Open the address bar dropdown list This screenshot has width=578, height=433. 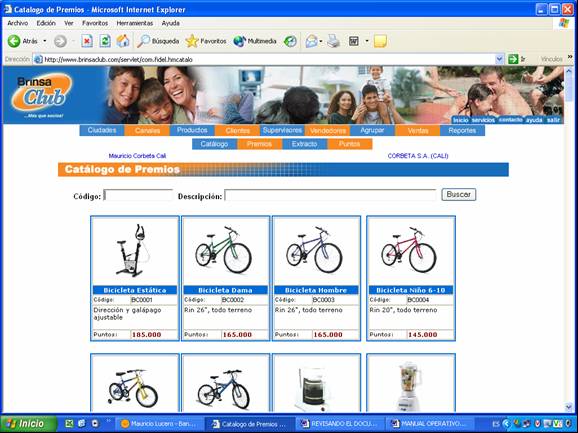pos(499,59)
